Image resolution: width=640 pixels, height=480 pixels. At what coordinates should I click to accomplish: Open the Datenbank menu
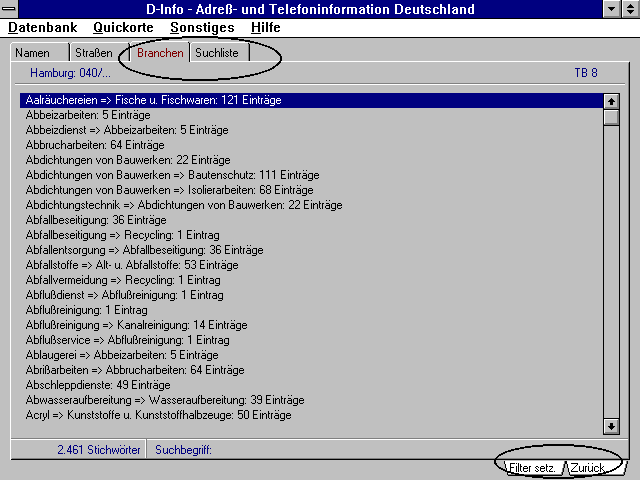(43, 27)
